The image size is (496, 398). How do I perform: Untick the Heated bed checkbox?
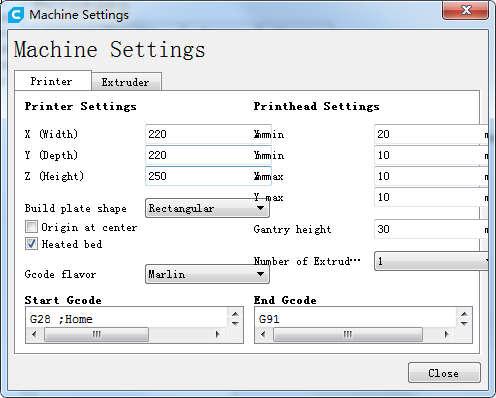[x=31, y=244]
